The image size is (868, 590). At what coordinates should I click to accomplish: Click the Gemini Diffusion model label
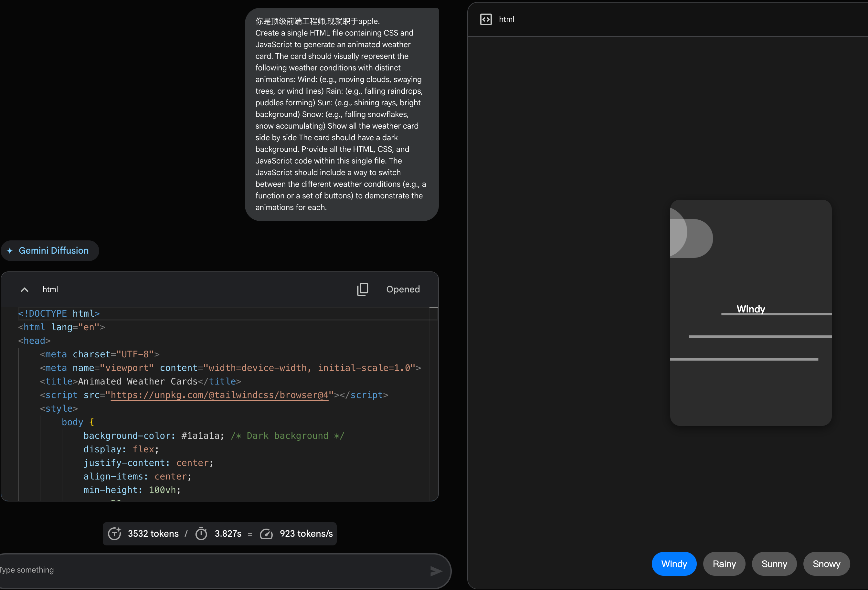(x=54, y=250)
